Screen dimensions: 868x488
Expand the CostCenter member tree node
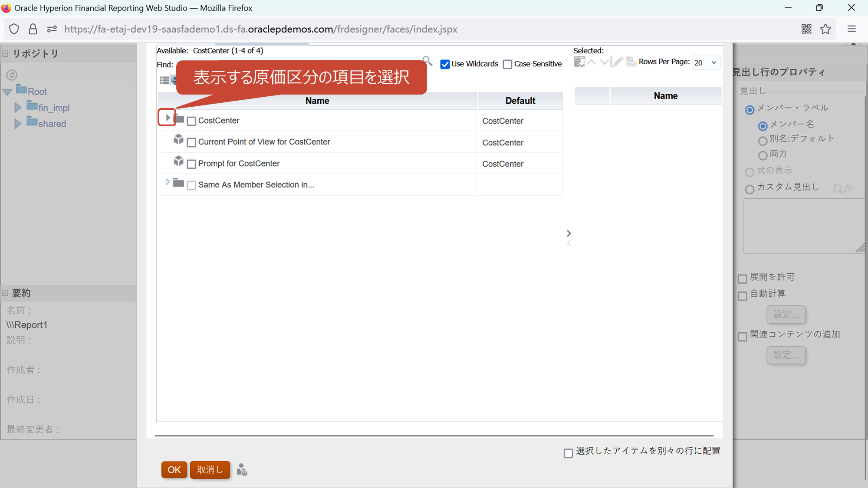(168, 118)
